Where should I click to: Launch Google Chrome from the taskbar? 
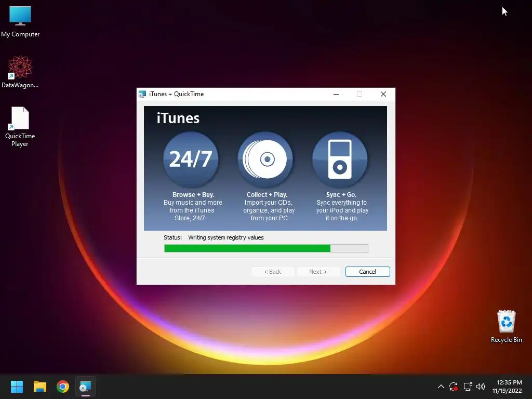click(x=63, y=387)
